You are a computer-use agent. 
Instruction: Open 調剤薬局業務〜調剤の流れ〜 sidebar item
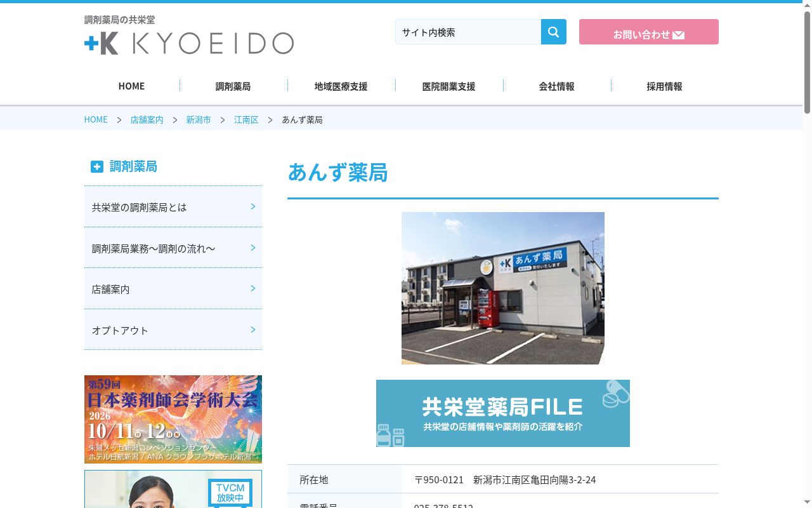(x=173, y=248)
